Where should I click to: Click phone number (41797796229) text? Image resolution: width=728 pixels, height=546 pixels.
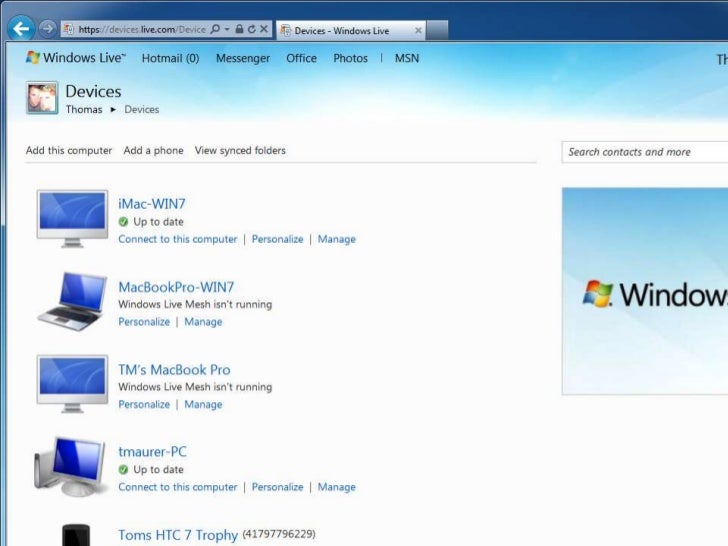click(279, 534)
